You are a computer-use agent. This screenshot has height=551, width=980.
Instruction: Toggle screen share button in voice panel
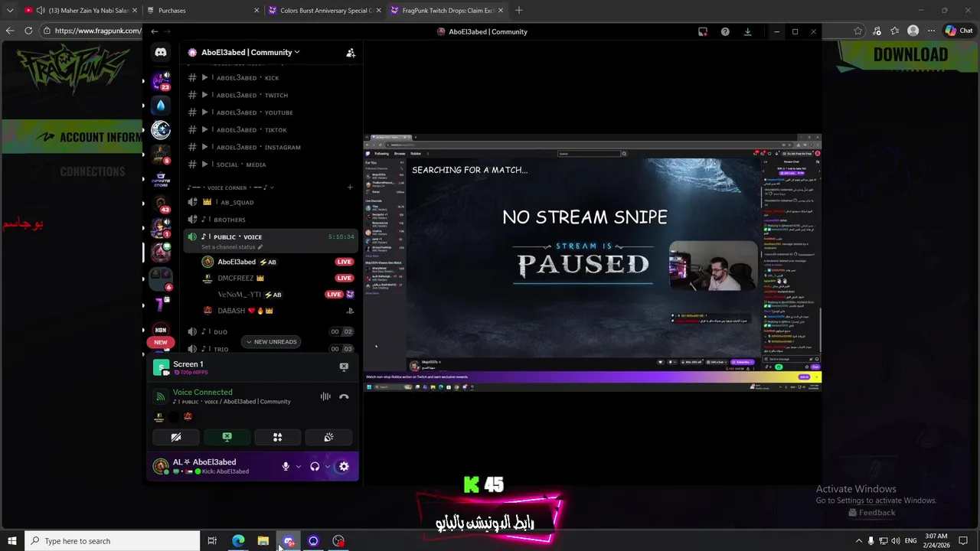(227, 437)
